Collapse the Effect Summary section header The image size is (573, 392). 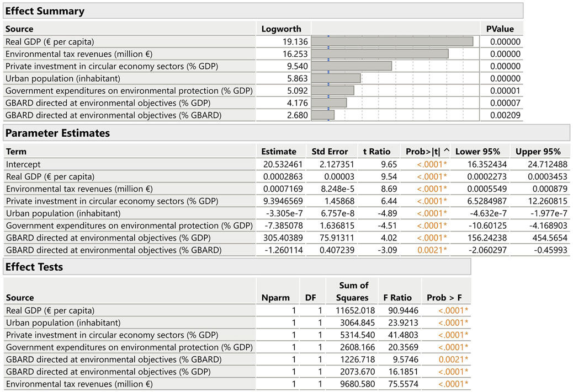pyautogui.click(x=263, y=11)
